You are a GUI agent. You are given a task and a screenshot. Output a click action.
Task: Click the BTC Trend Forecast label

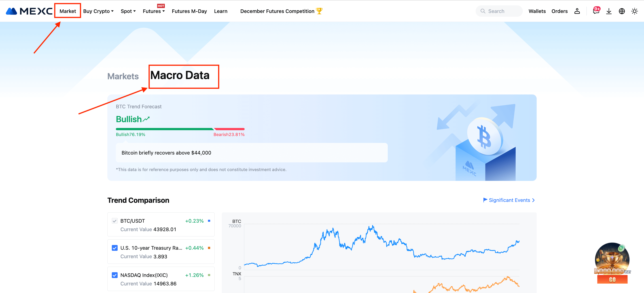139,107
